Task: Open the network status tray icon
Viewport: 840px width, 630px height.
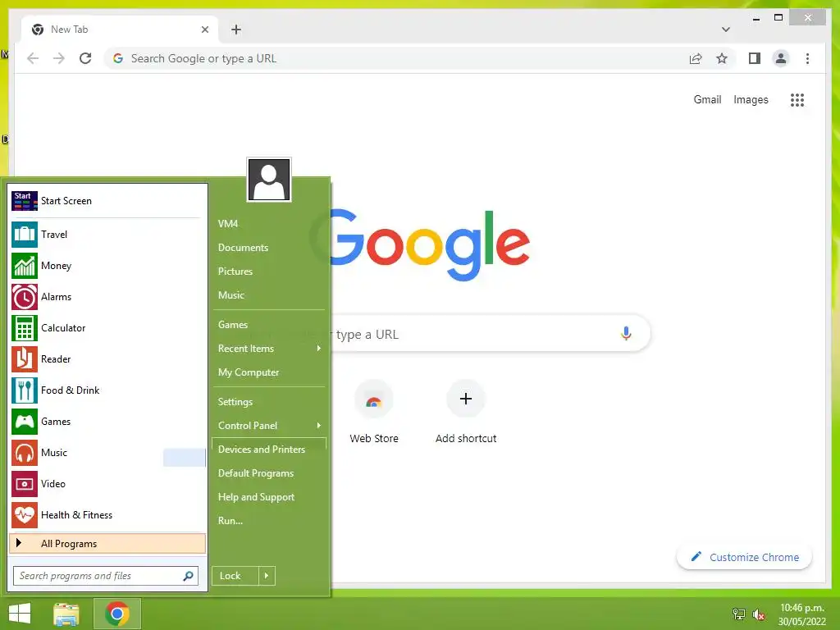Action: tap(739, 614)
